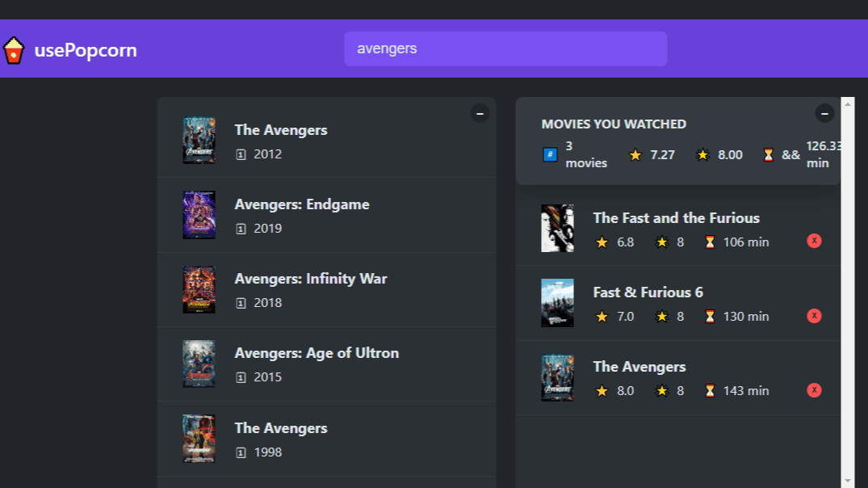Click calendar icon beside year 2019
The width and height of the screenshot is (868, 488).
(x=241, y=229)
